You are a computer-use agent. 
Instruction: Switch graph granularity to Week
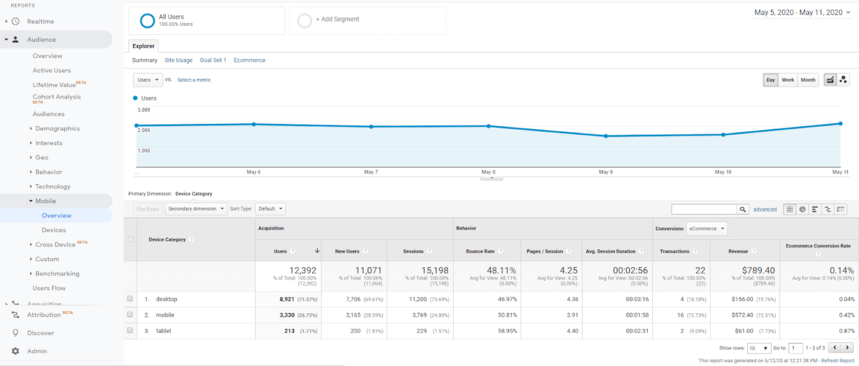click(788, 80)
